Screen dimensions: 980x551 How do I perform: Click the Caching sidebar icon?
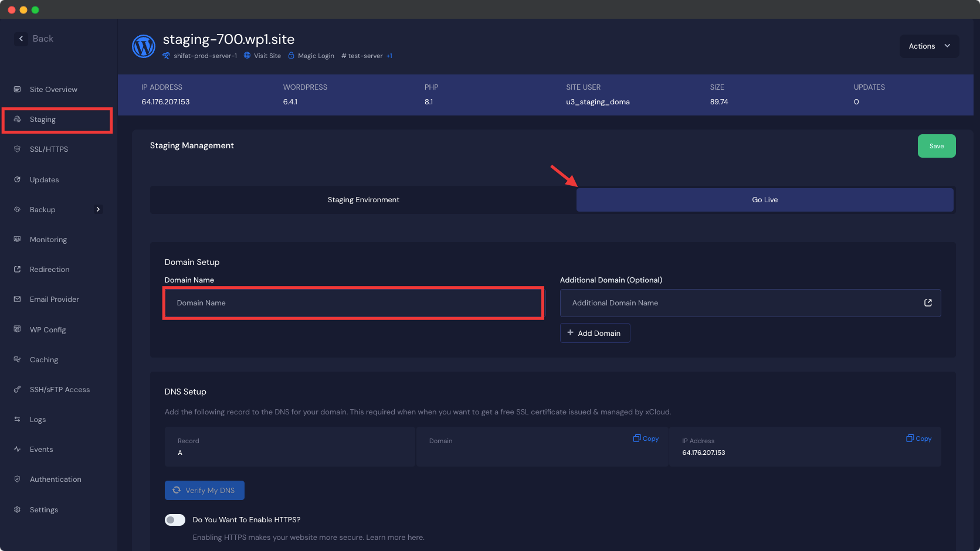click(x=18, y=359)
